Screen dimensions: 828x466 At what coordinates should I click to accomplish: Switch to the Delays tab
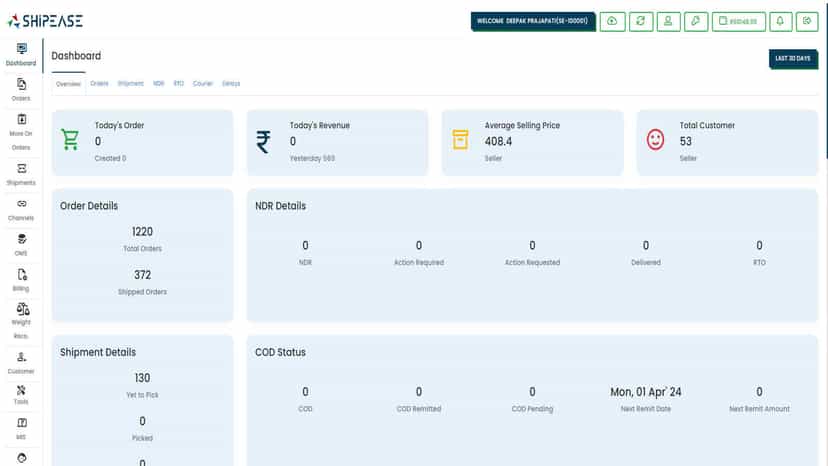pos(231,83)
